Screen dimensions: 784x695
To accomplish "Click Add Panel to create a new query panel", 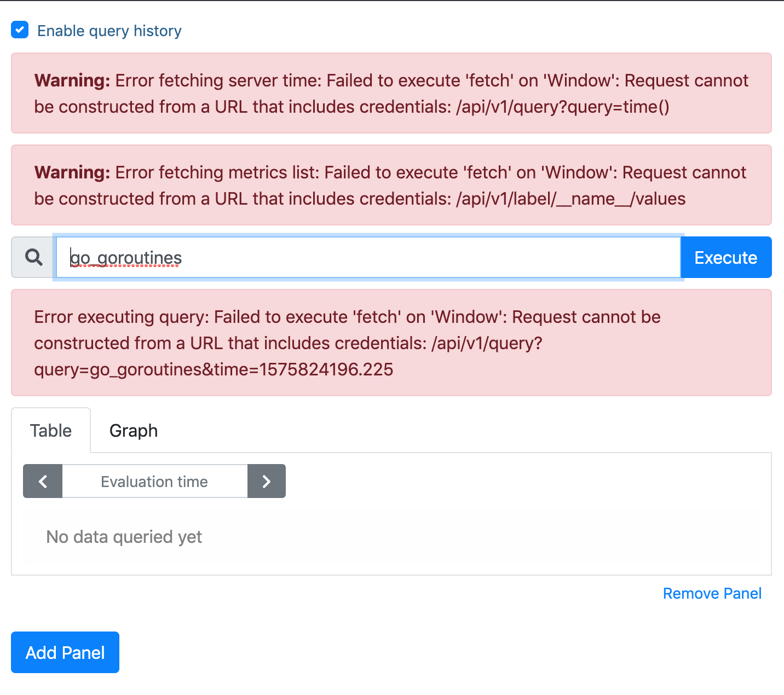I will click(x=65, y=652).
